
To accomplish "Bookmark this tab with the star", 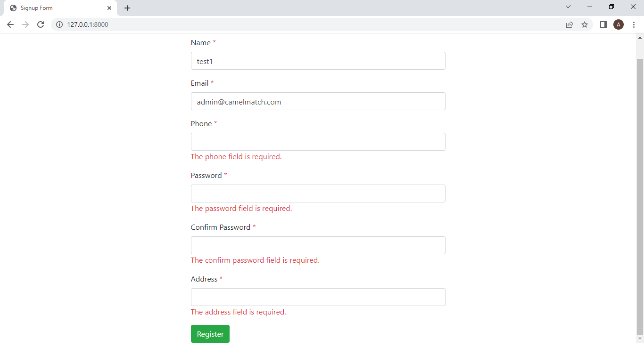I will pos(585,24).
